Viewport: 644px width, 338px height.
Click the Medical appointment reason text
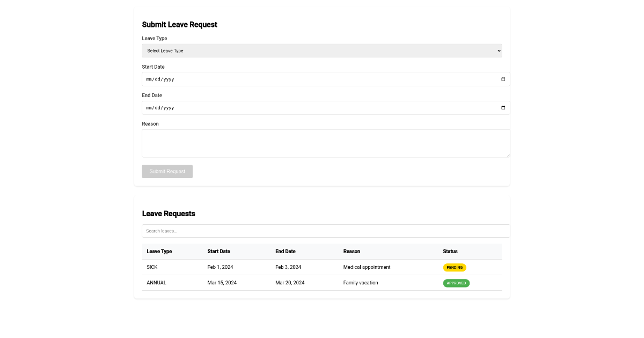coord(367,267)
